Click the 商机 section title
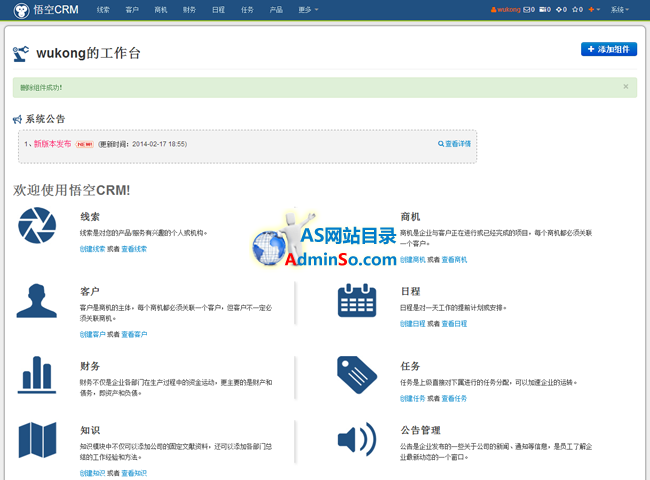The width and height of the screenshot is (650, 480). click(410, 217)
